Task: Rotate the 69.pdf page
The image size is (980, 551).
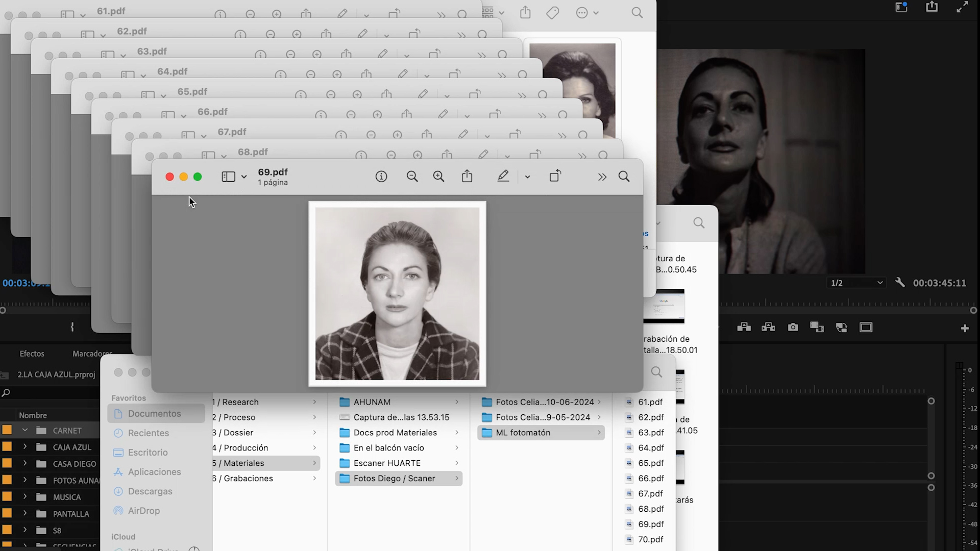Action: (x=555, y=177)
